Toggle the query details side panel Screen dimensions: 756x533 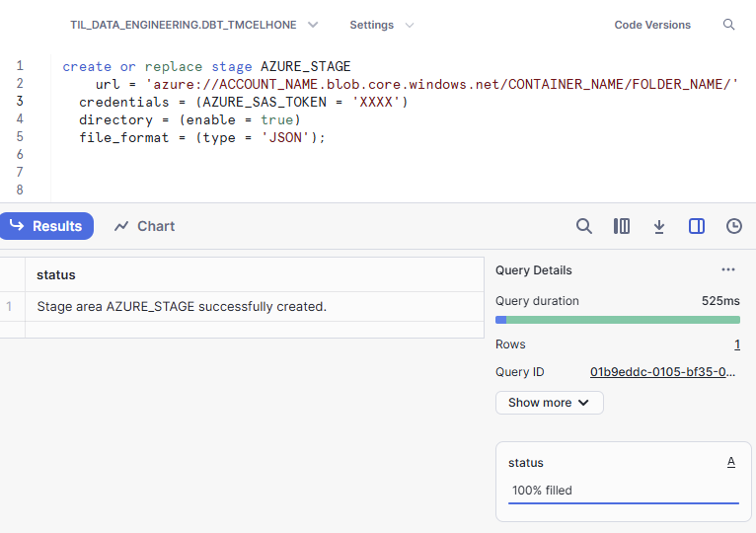click(697, 226)
